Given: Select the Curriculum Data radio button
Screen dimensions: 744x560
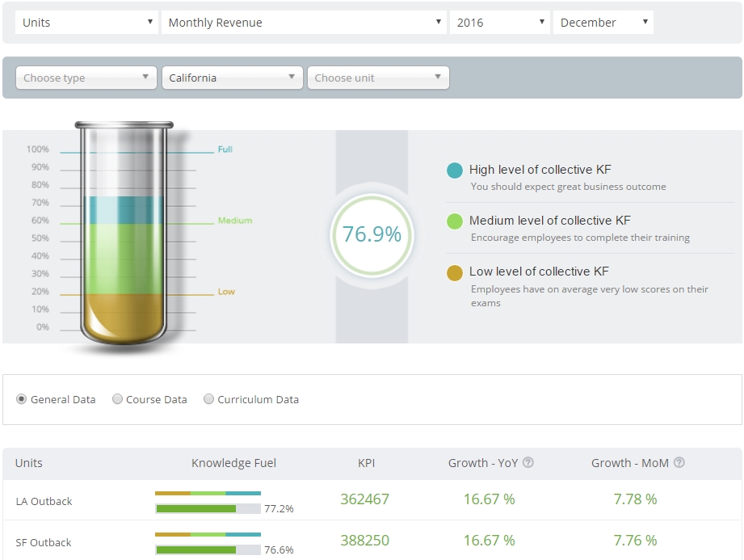Looking at the screenshot, I should click(208, 399).
